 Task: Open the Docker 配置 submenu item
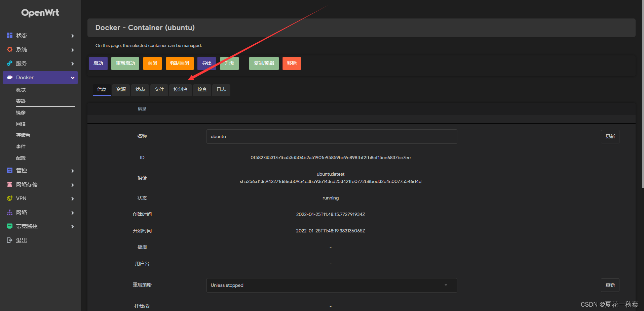[21, 158]
